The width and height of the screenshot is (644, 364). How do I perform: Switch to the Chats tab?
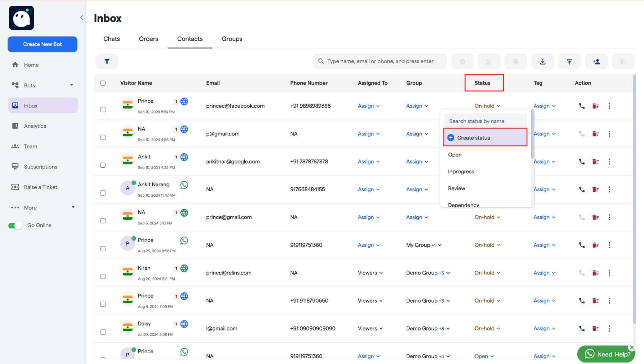[x=112, y=39]
